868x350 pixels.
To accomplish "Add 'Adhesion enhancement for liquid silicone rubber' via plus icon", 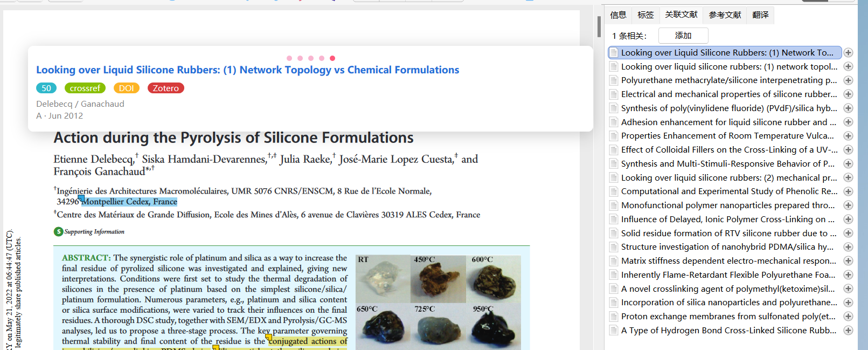I will tap(848, 122).
